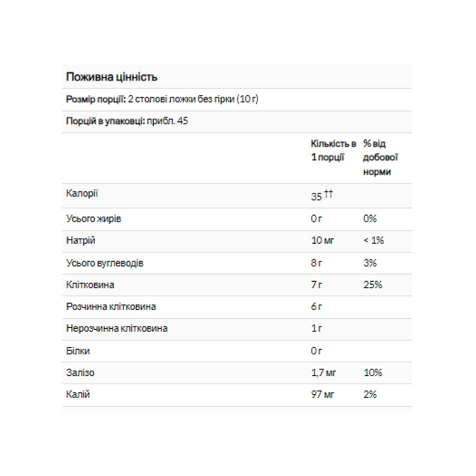Click the 'Усього вуглеводів' row label
The image size is (476, 476).
[105, 263]
